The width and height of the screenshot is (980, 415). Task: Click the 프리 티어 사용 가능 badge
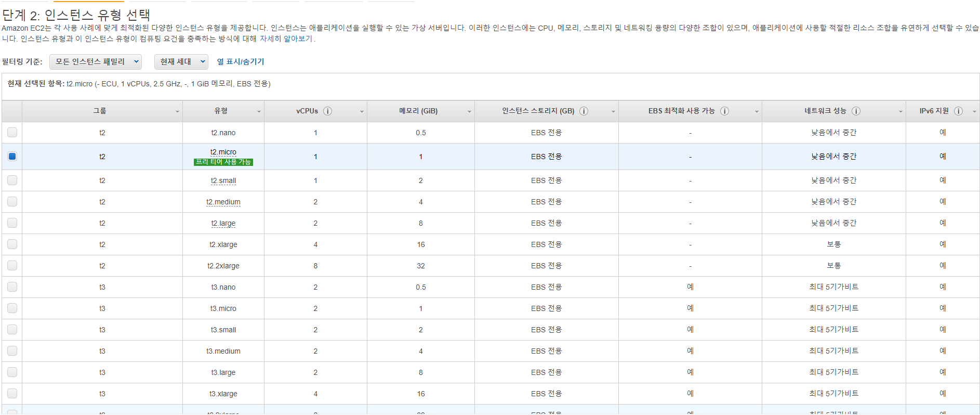pyautogui.click(x=223, y=162)
